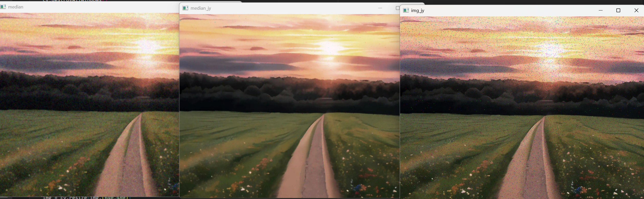
Task: Maximize the median_jy window
Action: coord(397,8)
